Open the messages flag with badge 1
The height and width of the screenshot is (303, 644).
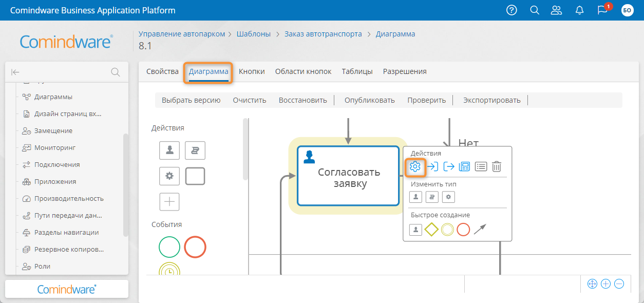[x=603, y=10]
